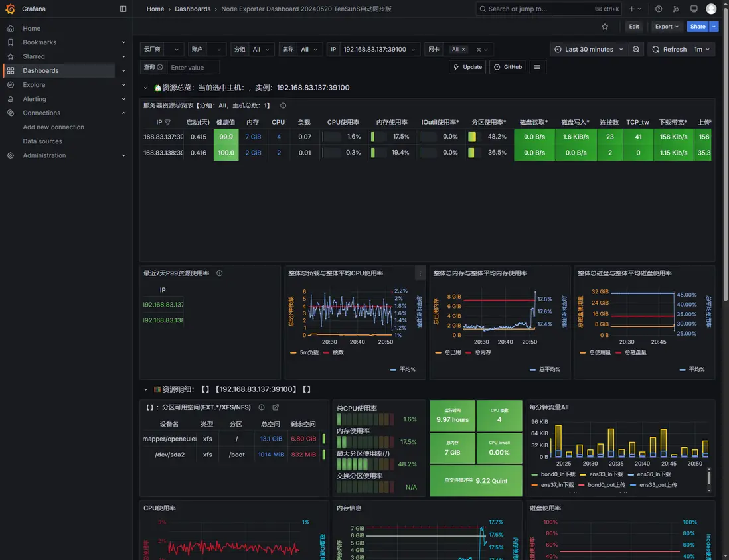Click the IP column filter icon
The width and height of the screenshot is (729, 560).
[167, 122]
